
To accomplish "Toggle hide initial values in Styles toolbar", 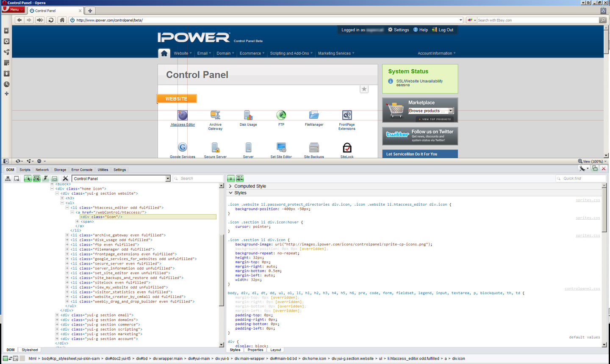I will 231,179.
